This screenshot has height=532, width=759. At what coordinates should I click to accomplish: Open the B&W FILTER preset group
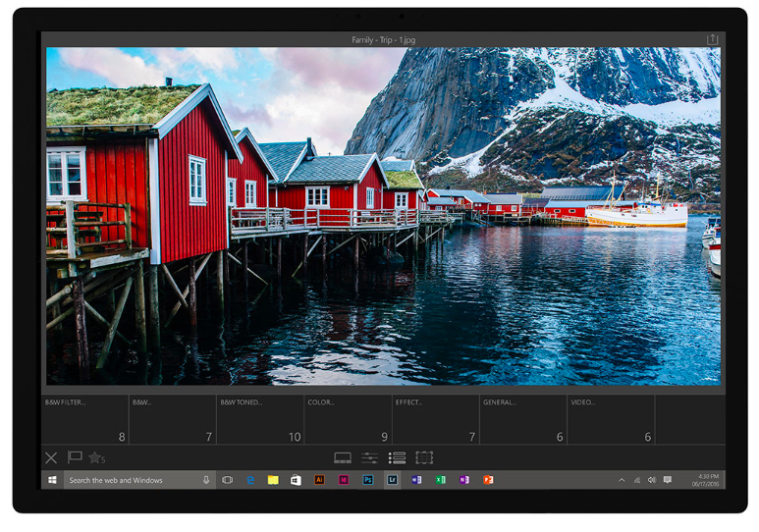click(x=84, y=420)
